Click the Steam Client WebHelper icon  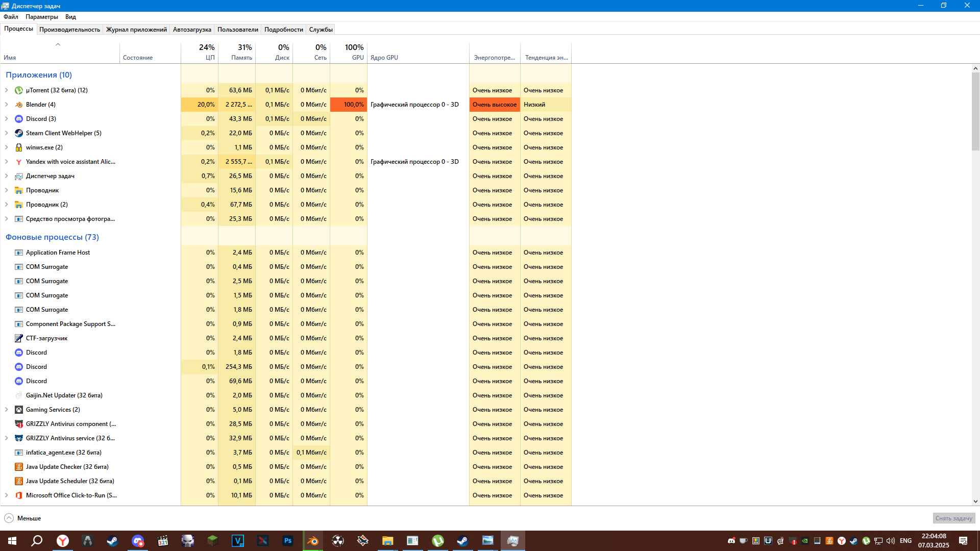pyautogui.click(x=19, y=133)
